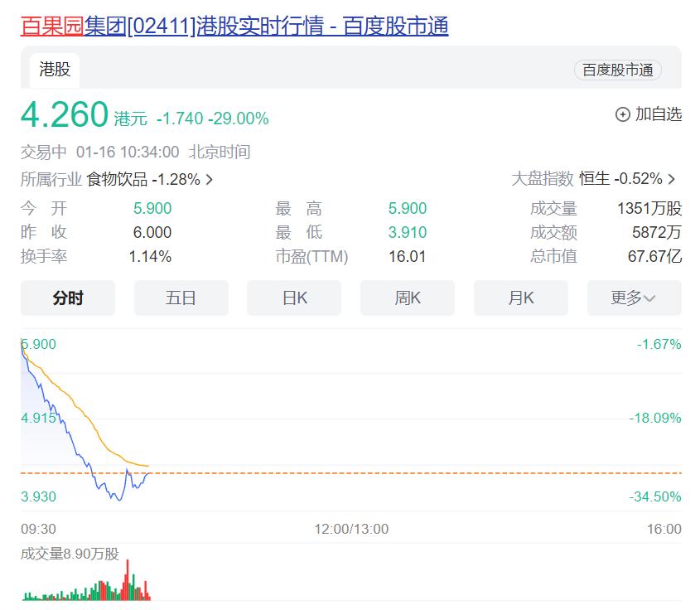Select the 港股 tab

click(x=55, y=70)
